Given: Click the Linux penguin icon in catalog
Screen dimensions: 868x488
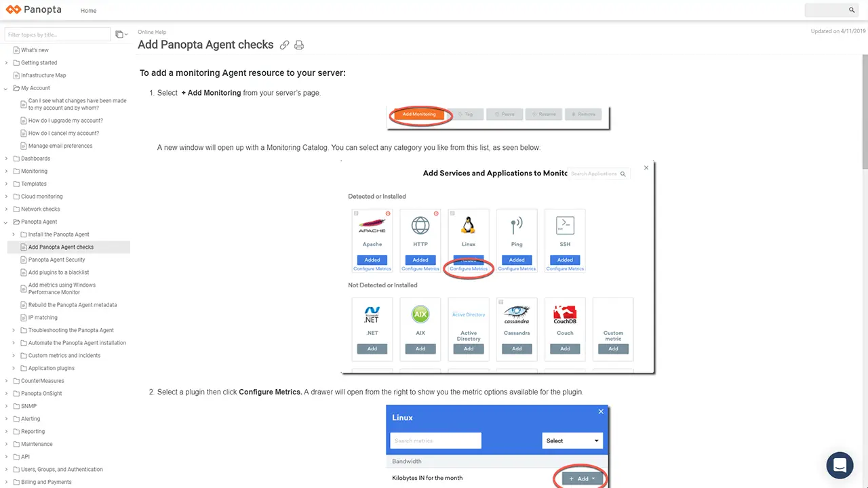Looking at the screenshot, I should pos(468,226).
